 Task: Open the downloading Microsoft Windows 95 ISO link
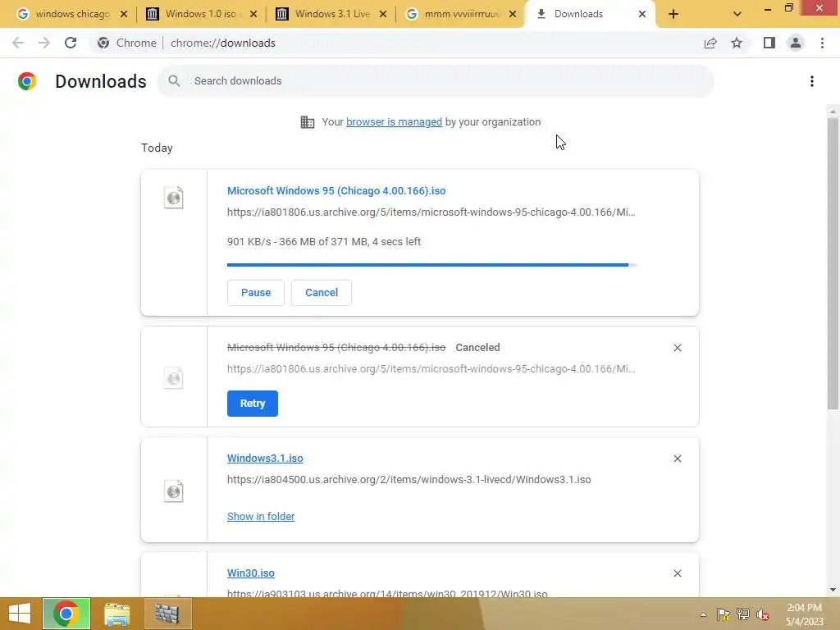click(x=336, y=190)
